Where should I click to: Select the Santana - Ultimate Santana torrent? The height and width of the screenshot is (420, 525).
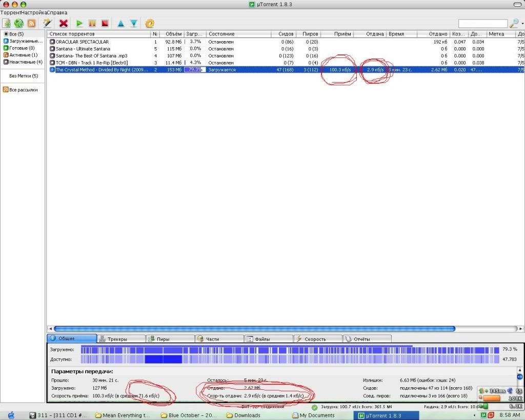(x=286, y=49)
